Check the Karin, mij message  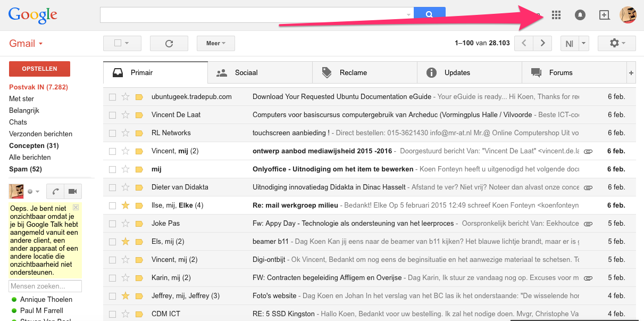point(112,278)
